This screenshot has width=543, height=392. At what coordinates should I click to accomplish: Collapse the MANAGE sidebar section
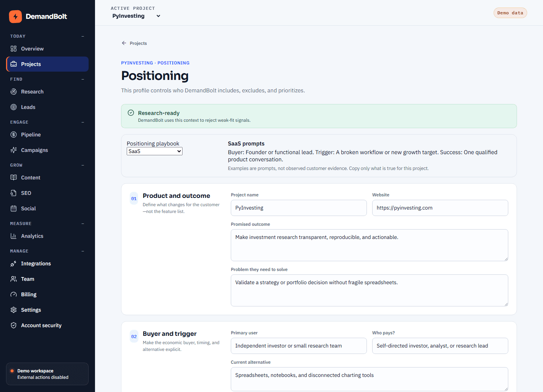[x=83, y=251]
